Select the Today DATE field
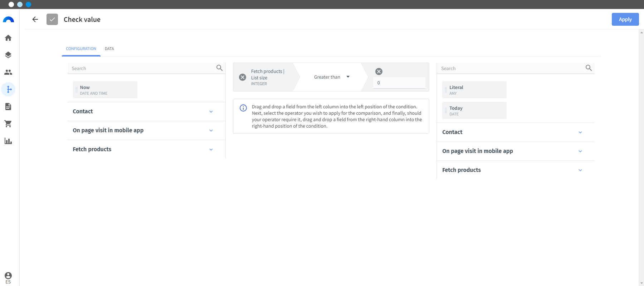The width and height of the screenshot is (644, 286). point(474,110)
